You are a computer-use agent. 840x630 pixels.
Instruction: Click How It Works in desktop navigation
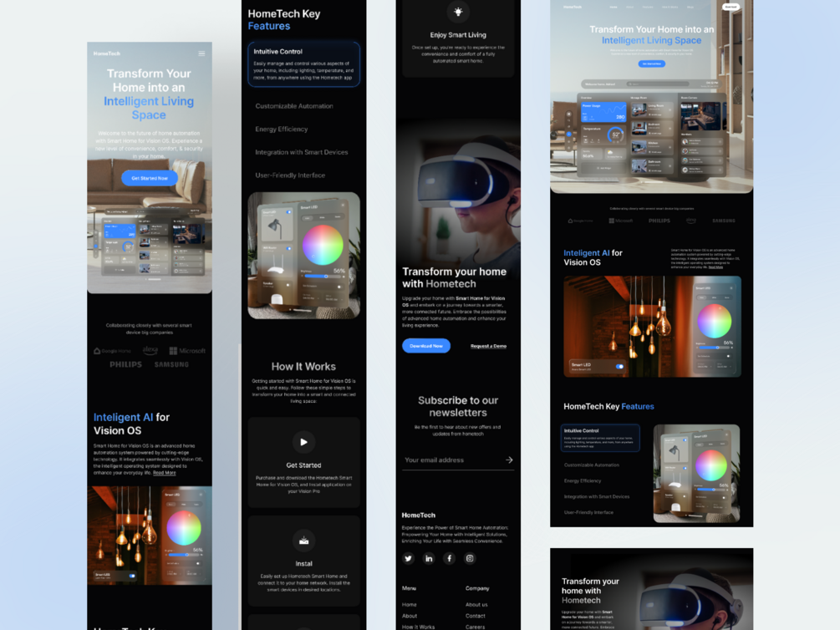point(669,7)
